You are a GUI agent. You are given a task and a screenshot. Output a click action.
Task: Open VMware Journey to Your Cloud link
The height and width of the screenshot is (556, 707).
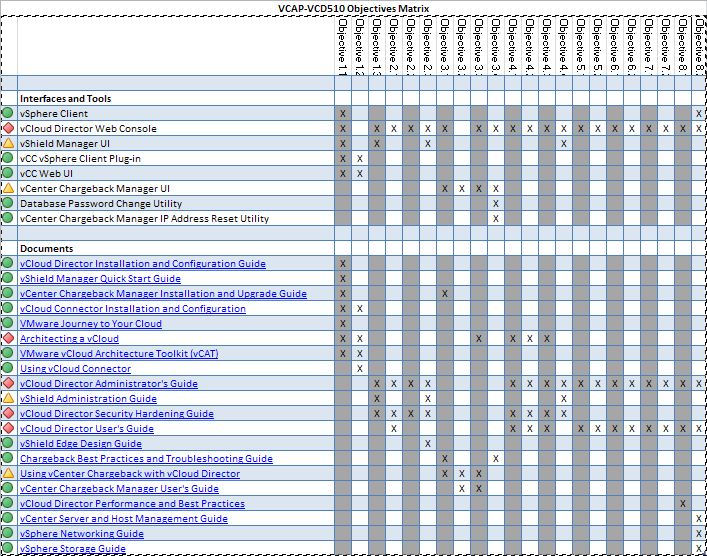tap(91, 323)
